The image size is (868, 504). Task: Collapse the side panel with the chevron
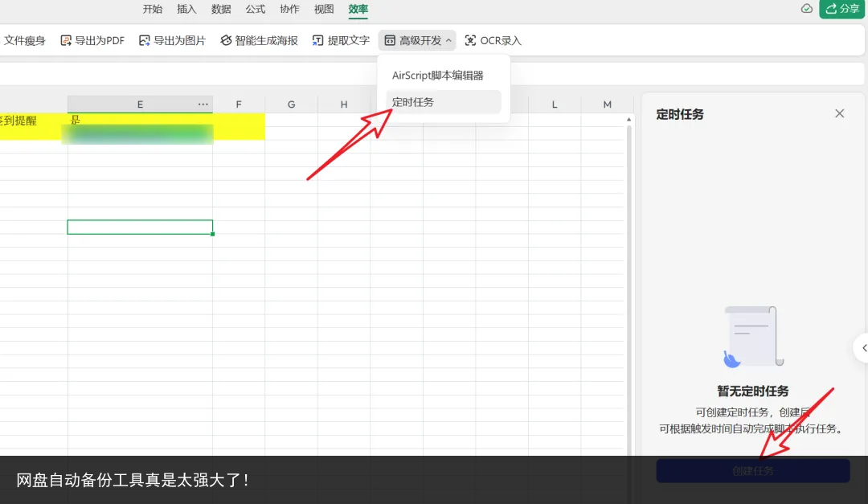click(x=862, y=348)
